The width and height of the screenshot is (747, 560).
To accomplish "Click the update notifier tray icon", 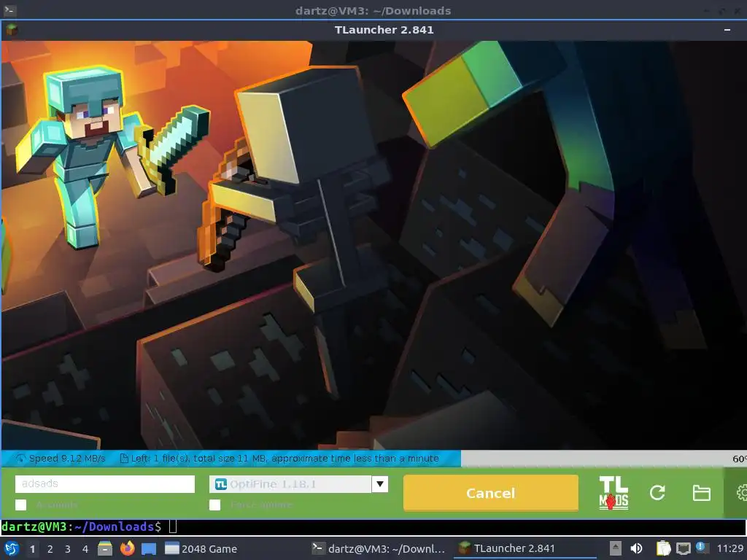I will click(701, 547).
